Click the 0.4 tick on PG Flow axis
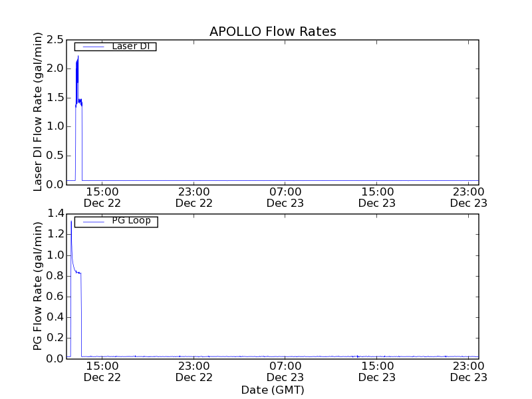 click(55, 317)
